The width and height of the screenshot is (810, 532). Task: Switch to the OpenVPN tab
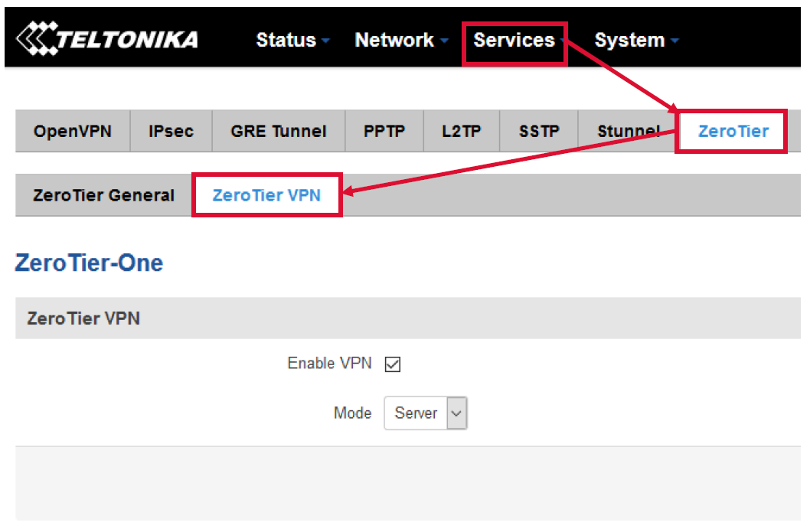click(73, 131)
